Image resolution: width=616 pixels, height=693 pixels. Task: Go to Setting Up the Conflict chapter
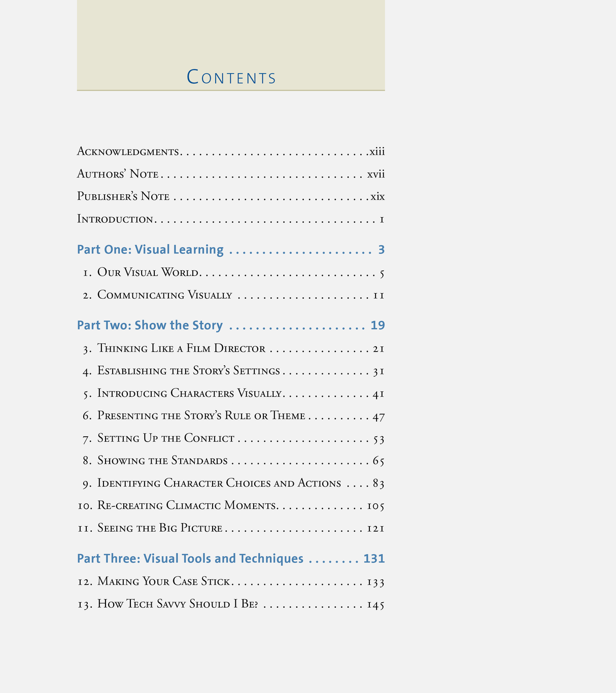[165, 438]
